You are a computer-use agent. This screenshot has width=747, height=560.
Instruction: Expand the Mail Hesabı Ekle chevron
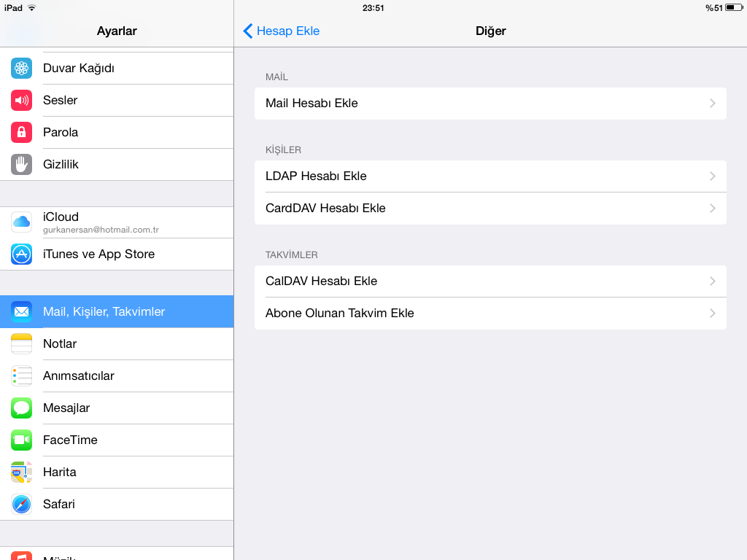coord(713,104)
